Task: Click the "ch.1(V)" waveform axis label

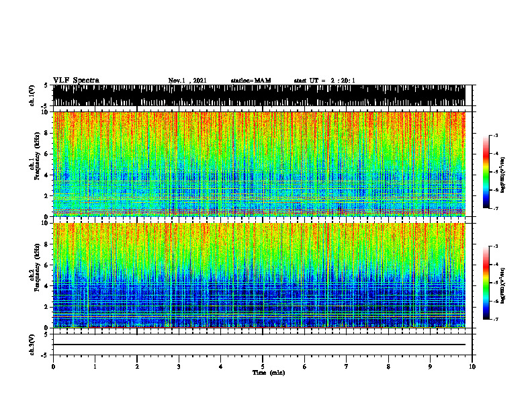Action: [32, 95]
